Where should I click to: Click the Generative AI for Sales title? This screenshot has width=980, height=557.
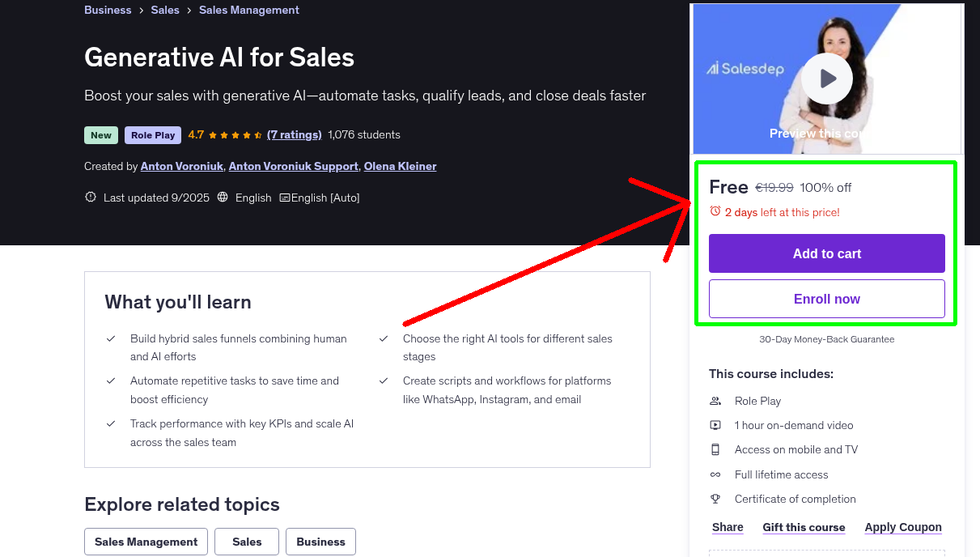(x=219, y=57)
